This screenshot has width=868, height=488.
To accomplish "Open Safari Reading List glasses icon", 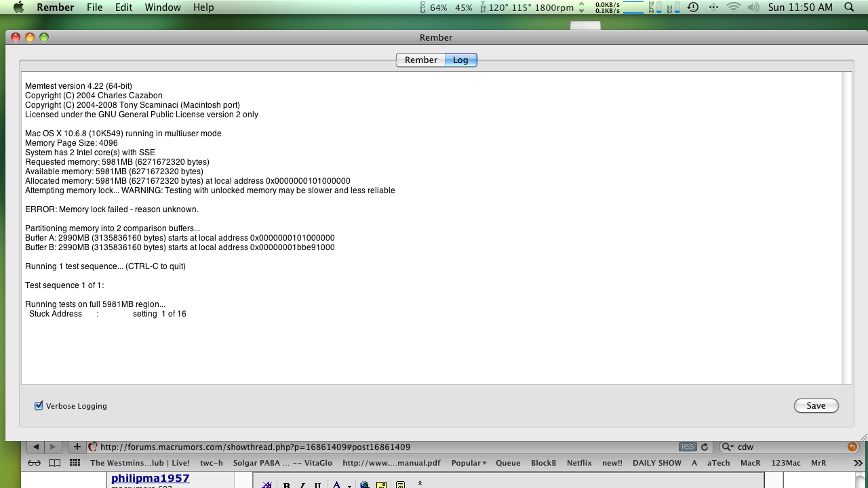I will point(35,463).
